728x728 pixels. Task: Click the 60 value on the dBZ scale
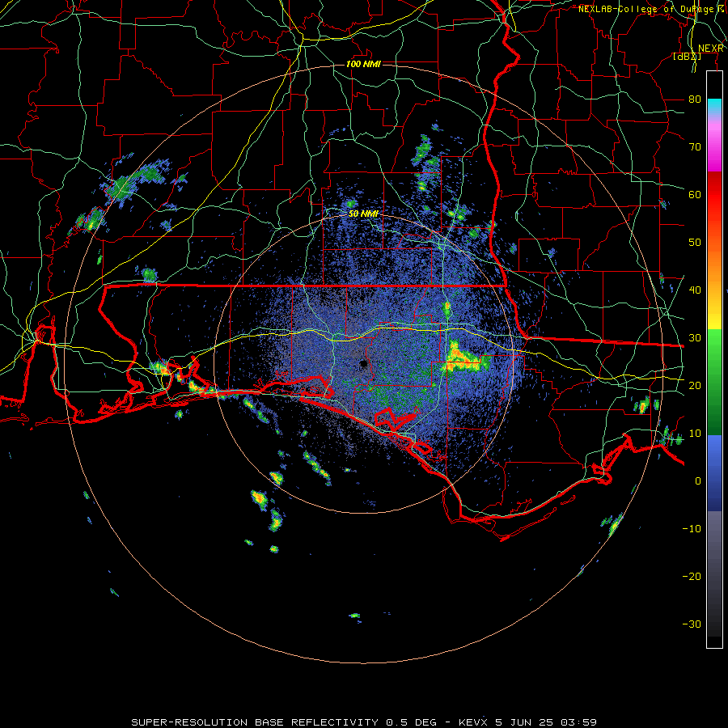coord(695,194)
